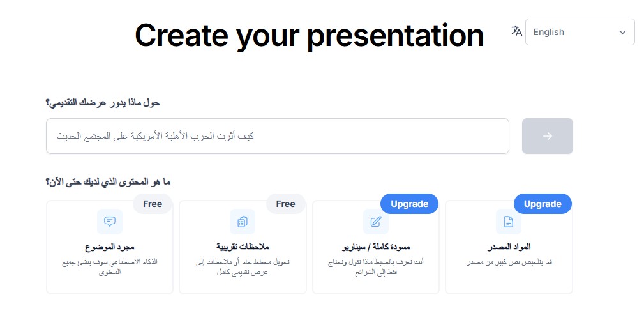Select the المواد المصدر card

[509, 247]
